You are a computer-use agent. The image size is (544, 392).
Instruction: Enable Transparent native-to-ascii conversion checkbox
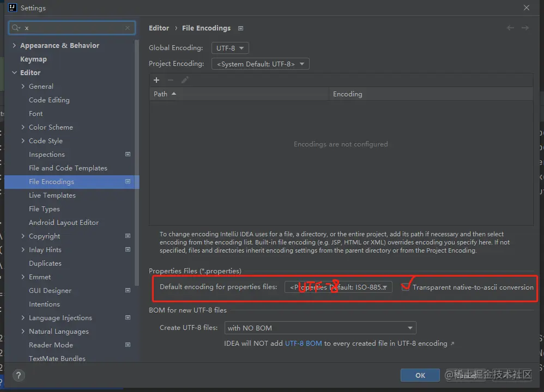pyautogui.click(x=405, y=287)
